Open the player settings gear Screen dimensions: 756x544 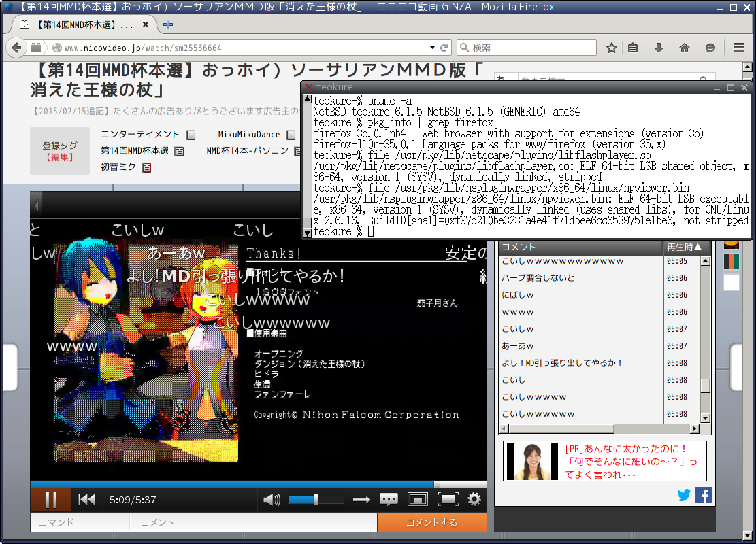click(x=474, y=499)
